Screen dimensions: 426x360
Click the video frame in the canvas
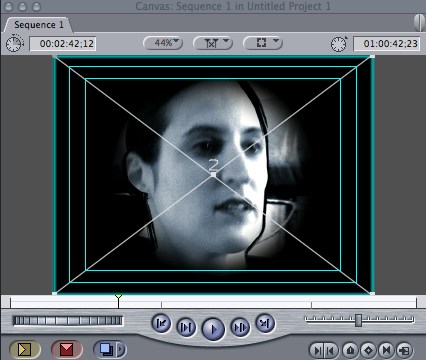[x=213, y=175]
